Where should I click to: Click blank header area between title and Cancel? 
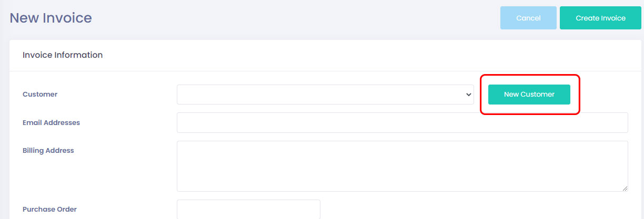[295, 18]
